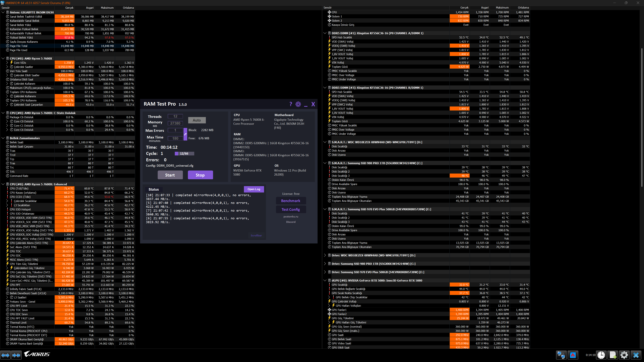Expand the GPU Bellek Chip Sıcaklıklar row
Viewport: 644px width, 362px height.
tap(329, 297)
